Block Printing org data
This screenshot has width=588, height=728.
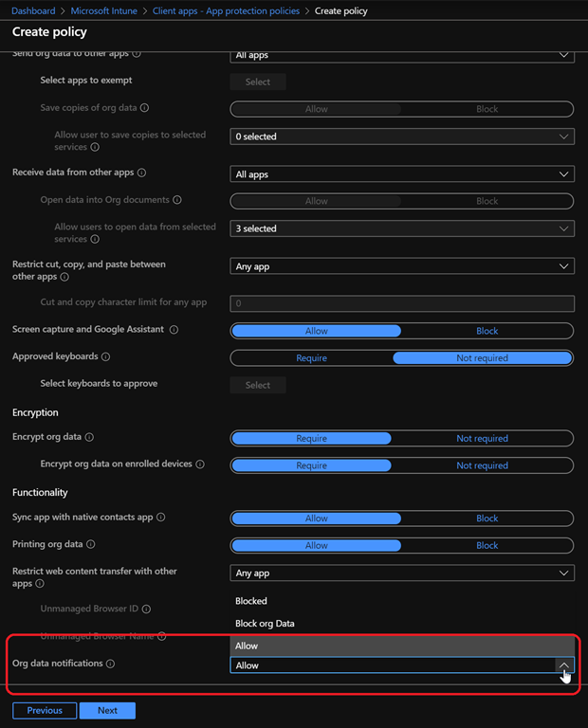[x=487, y=546]
